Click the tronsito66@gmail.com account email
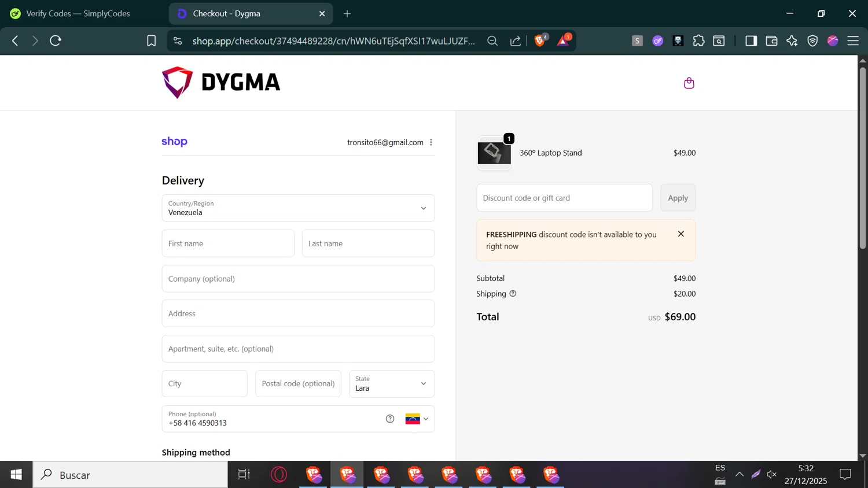Viewport: 868px width, 488px height. [385, 142]
